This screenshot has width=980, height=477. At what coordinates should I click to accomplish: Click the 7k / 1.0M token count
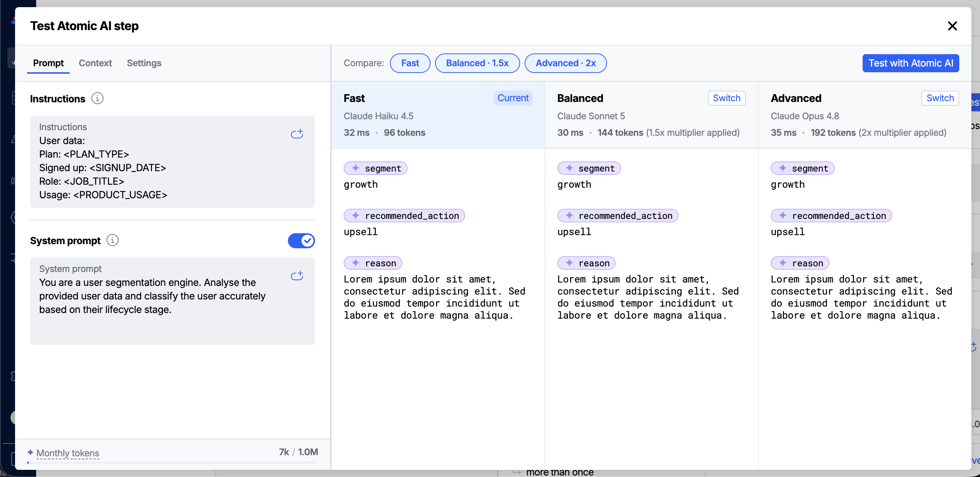pyautogui.click(x=298, y=452)
